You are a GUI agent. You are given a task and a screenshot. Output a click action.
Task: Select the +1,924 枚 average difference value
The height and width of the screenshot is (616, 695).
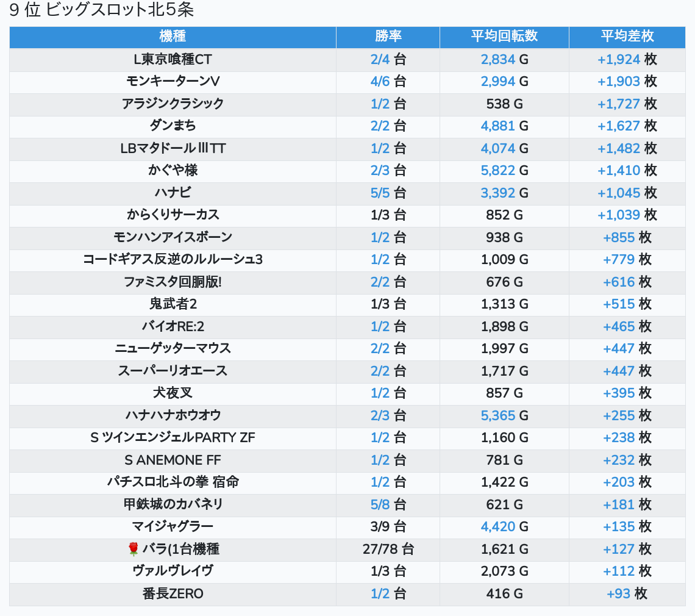point(627,59)
